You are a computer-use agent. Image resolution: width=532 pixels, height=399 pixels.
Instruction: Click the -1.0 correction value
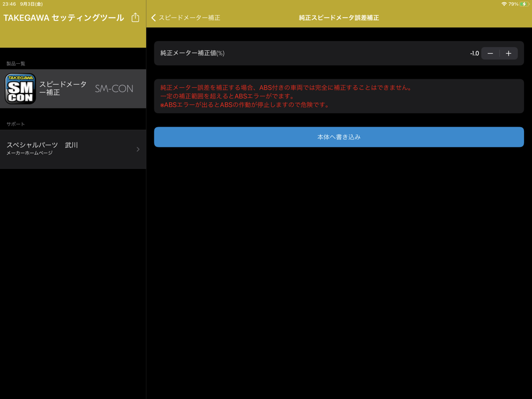click(x=474, y=53)
